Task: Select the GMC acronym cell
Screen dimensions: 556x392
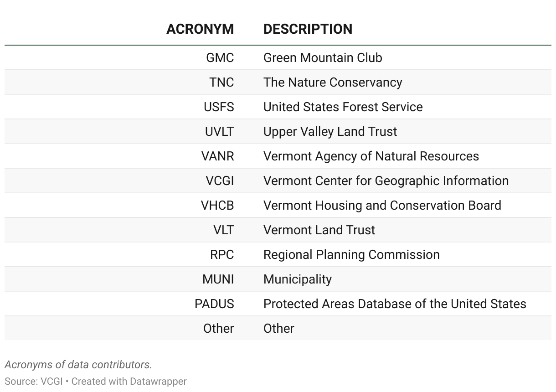Action: (220, 58)
